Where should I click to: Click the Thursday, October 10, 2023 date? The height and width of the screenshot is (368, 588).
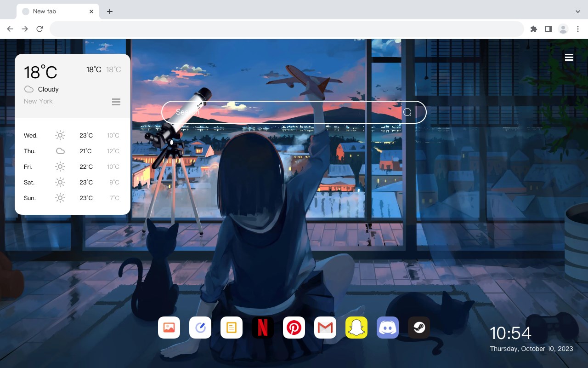[x=531, y=349]
